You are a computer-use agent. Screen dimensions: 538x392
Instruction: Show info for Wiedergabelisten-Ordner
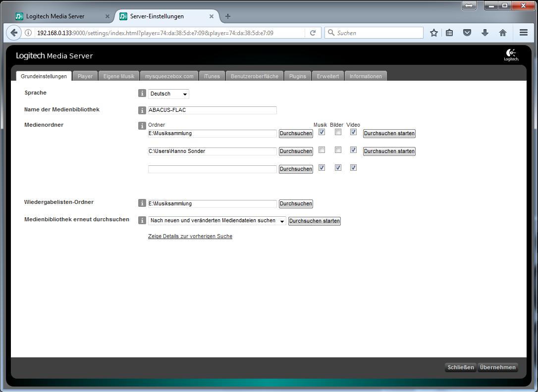[142, 203]
